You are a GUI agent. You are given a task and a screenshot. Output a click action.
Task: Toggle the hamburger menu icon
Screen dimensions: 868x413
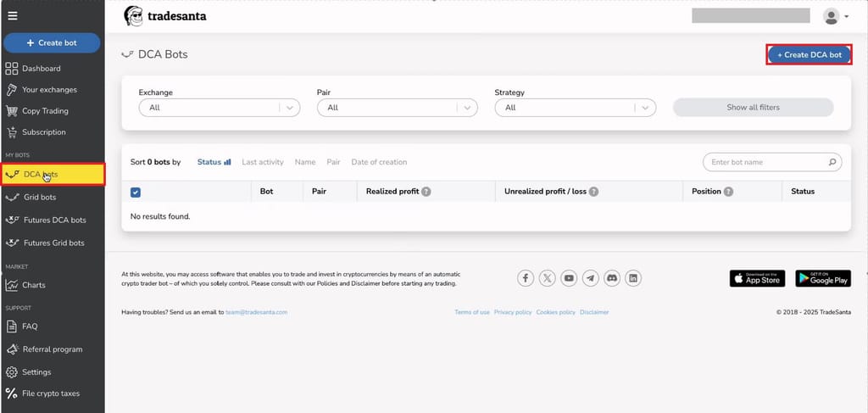[12, 16]
